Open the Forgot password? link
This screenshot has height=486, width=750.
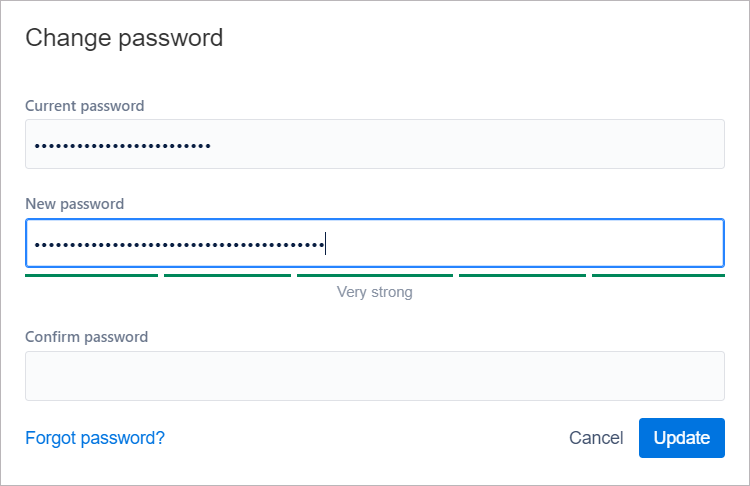point(95,438)
